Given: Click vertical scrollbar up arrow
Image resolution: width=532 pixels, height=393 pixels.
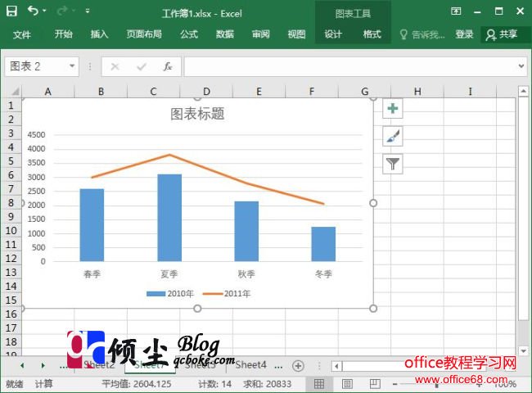Looking at the screenshot, I should pyautogui.click(x=523, y=91).
